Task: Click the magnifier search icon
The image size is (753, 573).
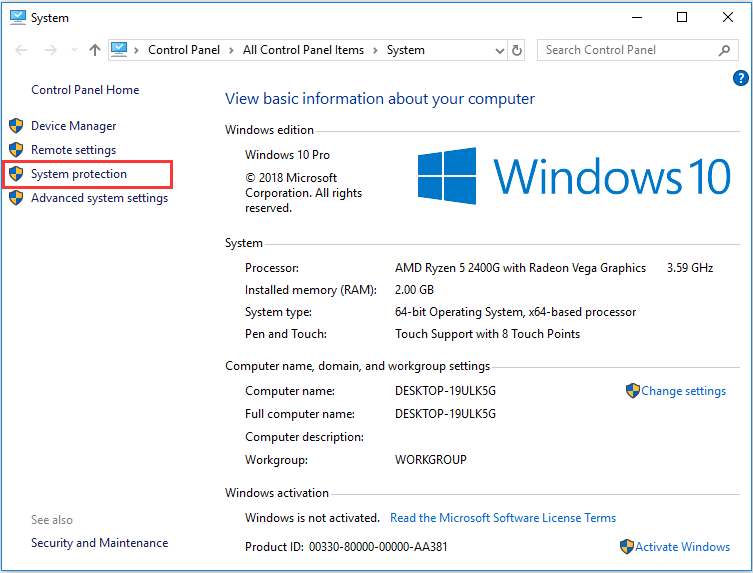Action: click(x=724, y=50)
